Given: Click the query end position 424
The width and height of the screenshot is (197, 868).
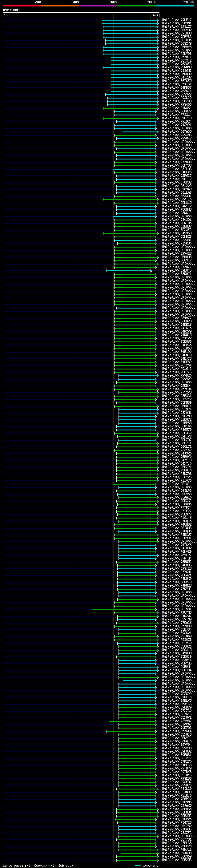Looking at the screenshot, I should 155,15.
